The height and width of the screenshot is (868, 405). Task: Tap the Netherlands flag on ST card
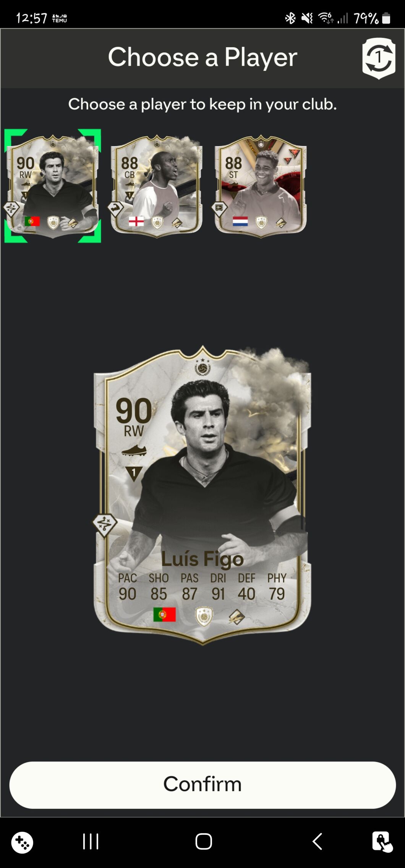coord(240,221)
